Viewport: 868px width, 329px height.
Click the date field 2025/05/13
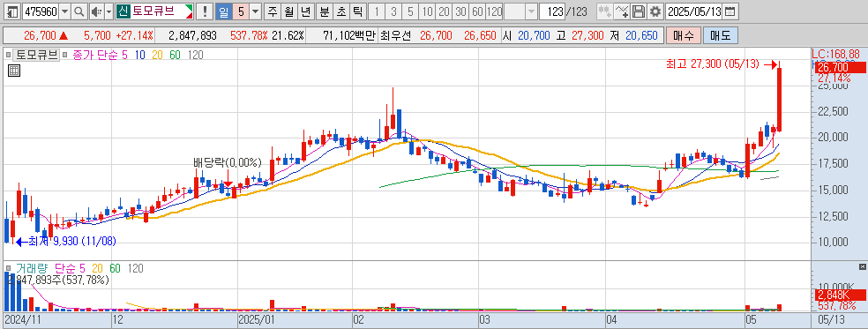coord(694,11)
